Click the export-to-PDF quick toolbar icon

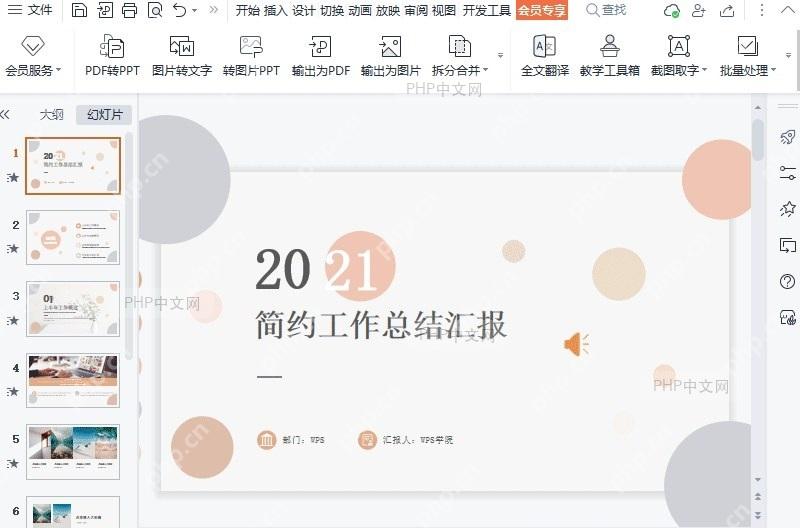point(105,10)
